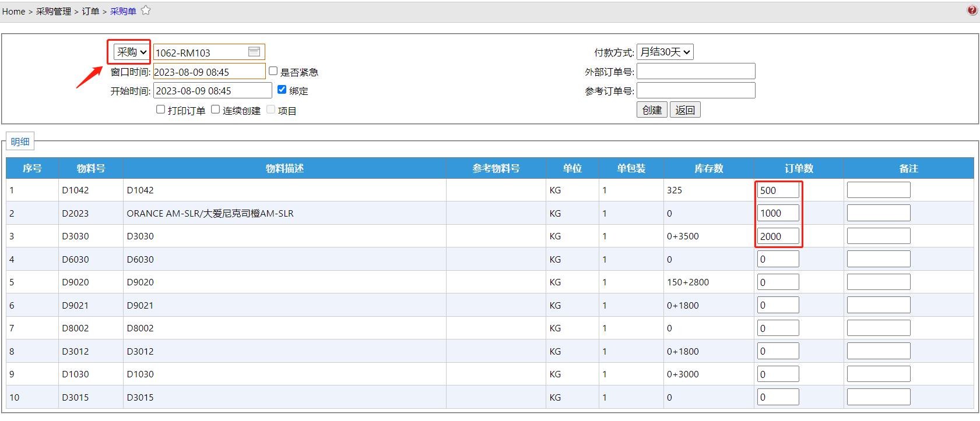Click the order quantity field for D9021
Image resolution: width=980 pixels, height=421 pixels.
coord(778,305)
